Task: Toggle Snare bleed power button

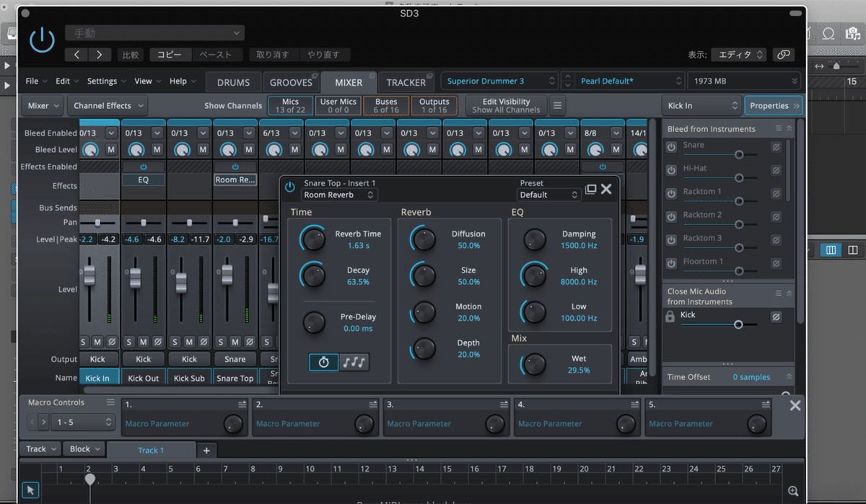Action: (x=671, y=146)
